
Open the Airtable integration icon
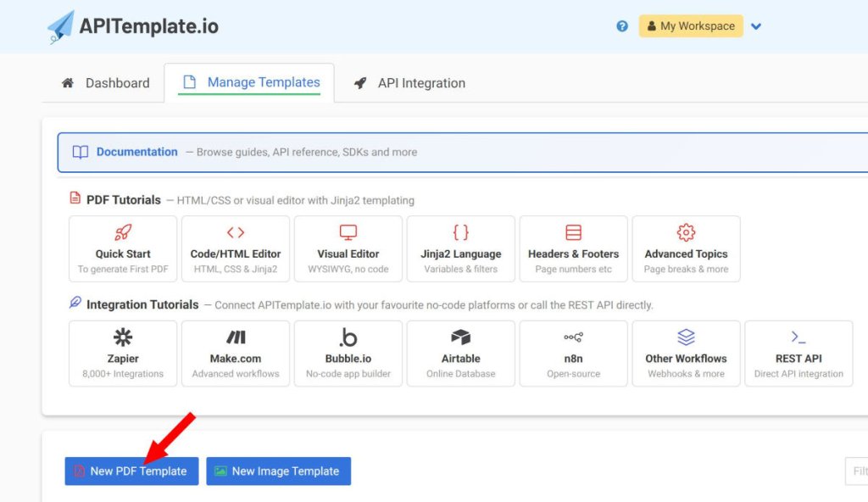point(460,337)
